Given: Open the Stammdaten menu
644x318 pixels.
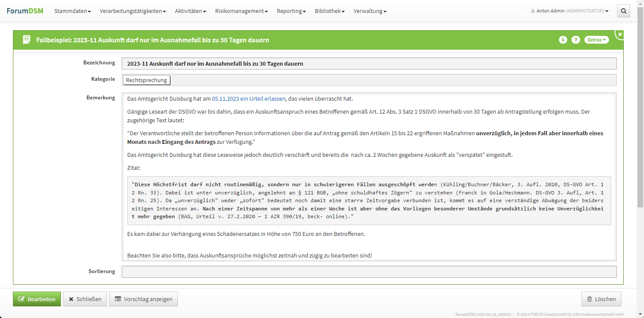Looking at the screenshot, I should pos(72,11).
